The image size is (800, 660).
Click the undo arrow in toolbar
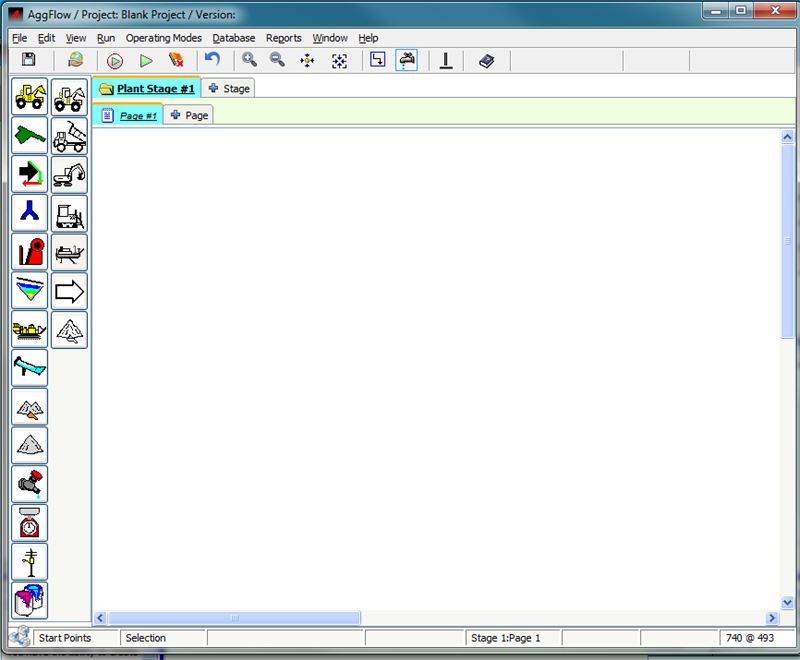[212, 61]
